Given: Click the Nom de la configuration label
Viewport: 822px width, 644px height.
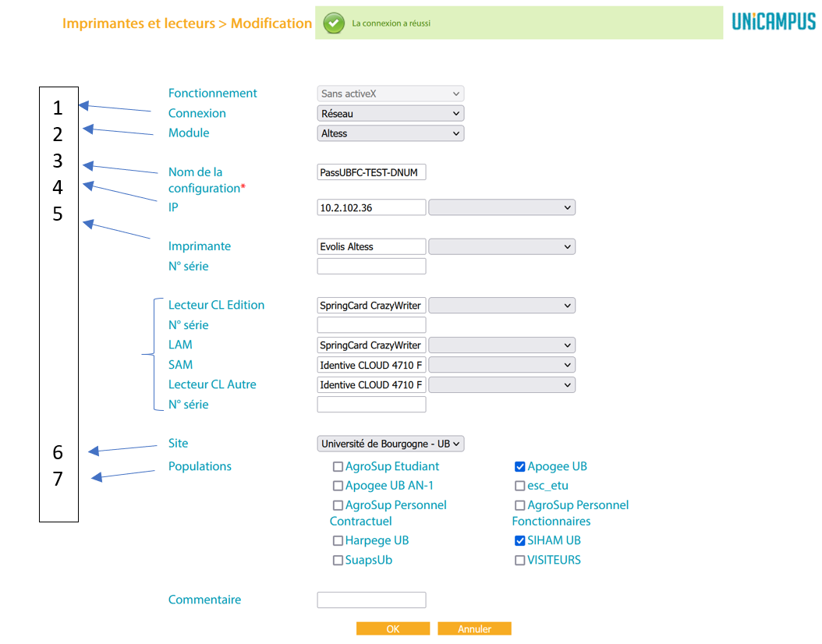Looking at the screenshot, I should 207,180.
